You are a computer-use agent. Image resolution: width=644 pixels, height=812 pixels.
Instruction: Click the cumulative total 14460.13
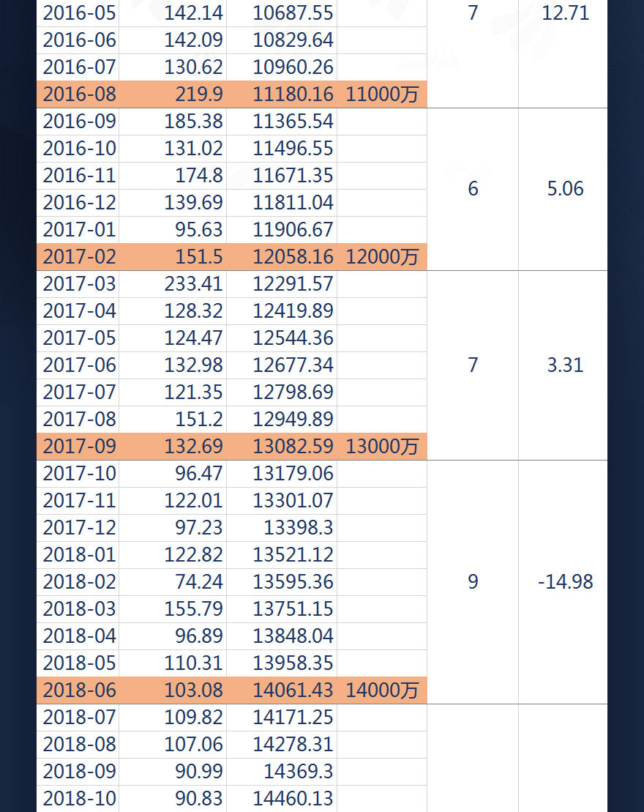(293, 798)
